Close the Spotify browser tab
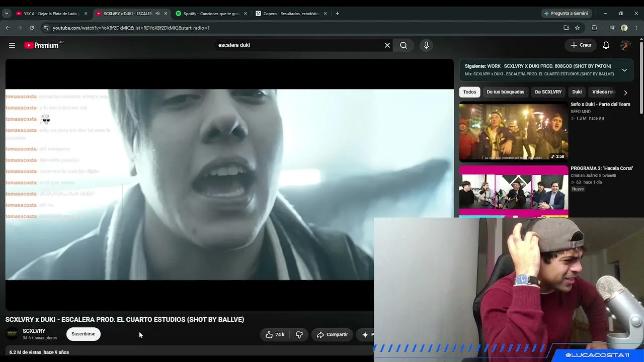The height and width of the screenshot is (362, 644). (x=246, y=14)
